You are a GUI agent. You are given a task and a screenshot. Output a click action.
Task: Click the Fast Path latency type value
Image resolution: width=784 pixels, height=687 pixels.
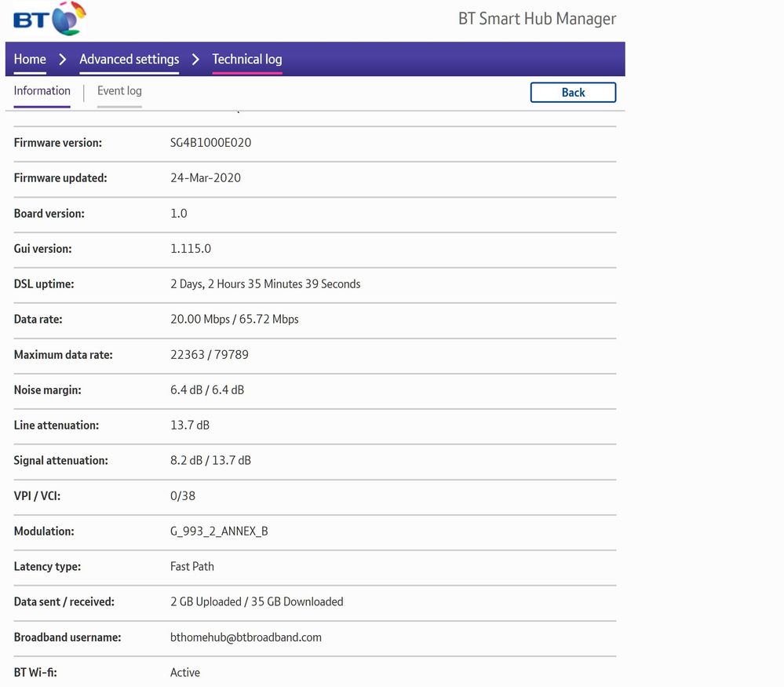pos(191,567)
